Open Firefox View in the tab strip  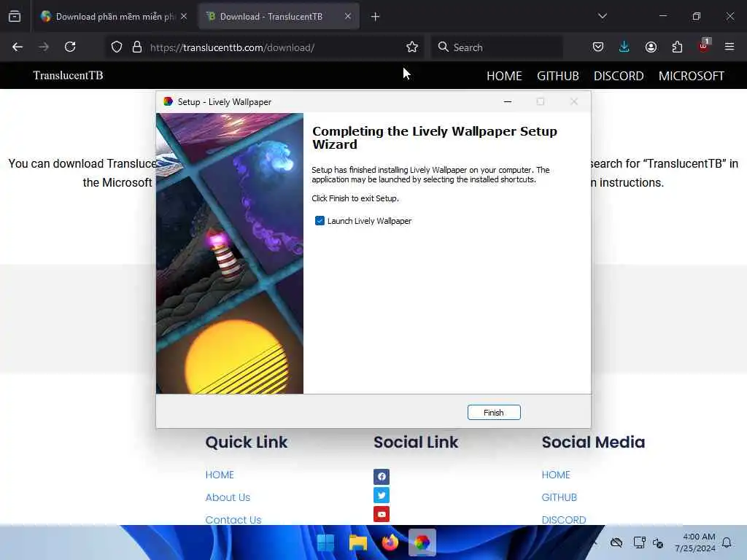tap(15, 17)
